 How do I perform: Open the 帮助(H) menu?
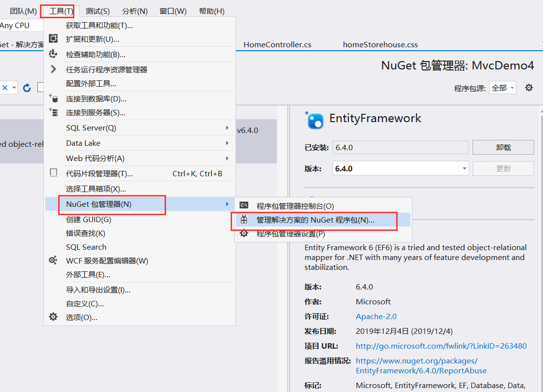pyautogui.click(x=212, y=10)
